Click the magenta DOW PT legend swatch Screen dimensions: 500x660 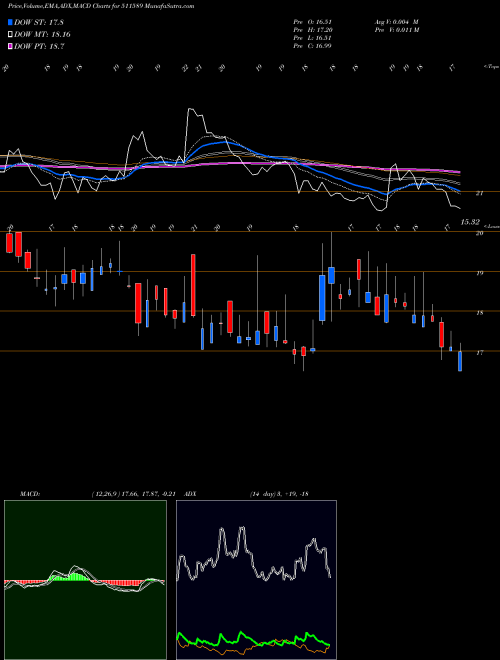(11, 46)
